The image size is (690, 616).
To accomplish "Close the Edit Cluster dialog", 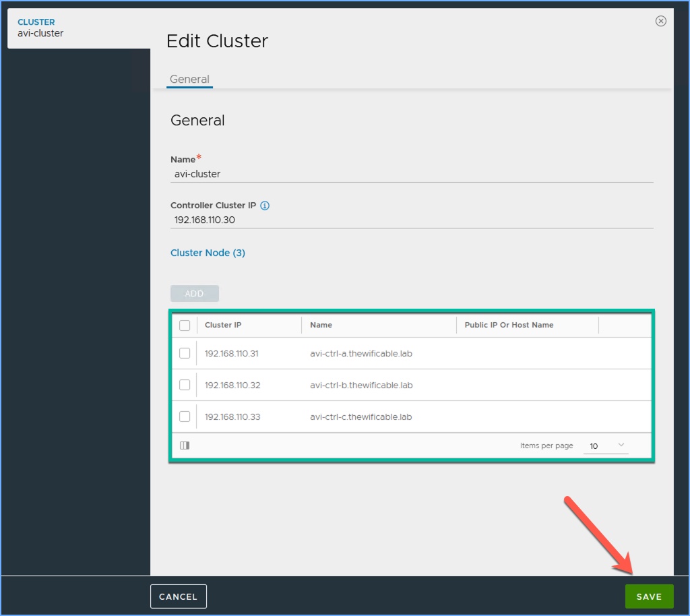I will [x=660, y=21].
